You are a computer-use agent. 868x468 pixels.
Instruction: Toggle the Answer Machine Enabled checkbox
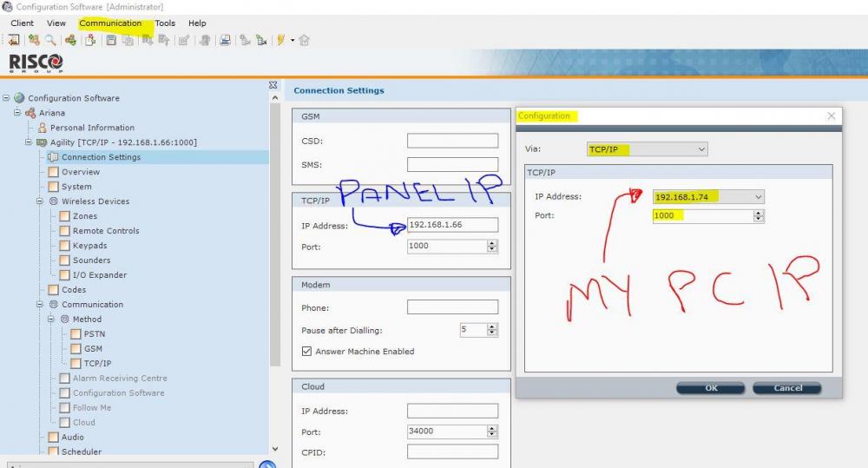(306, 352)
